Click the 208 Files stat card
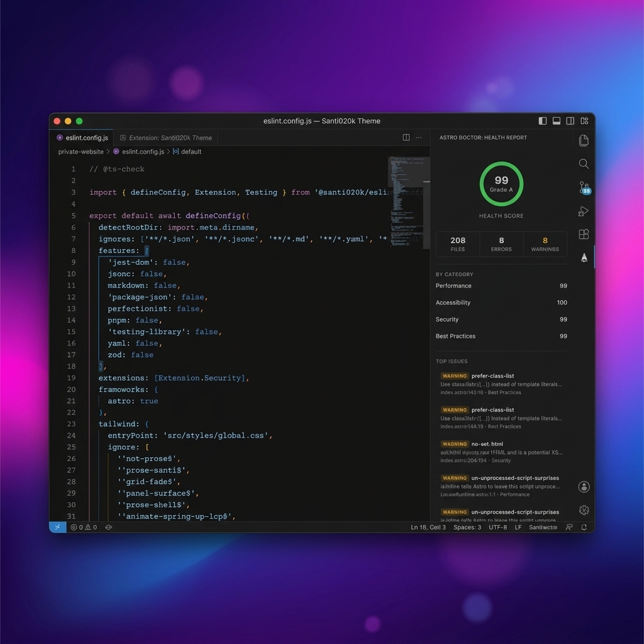644x644 pixels. [x=458, y=244]
